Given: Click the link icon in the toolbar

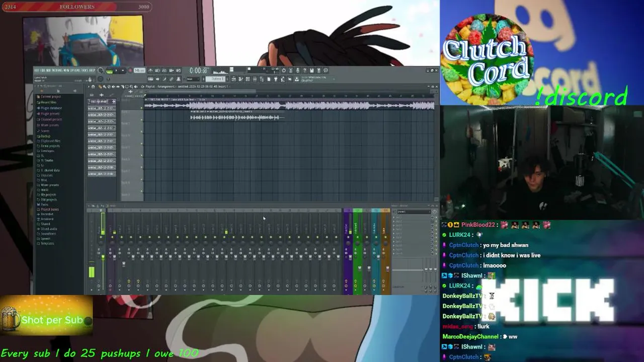Looking at the screenshot, I should (x=171, y=79).
